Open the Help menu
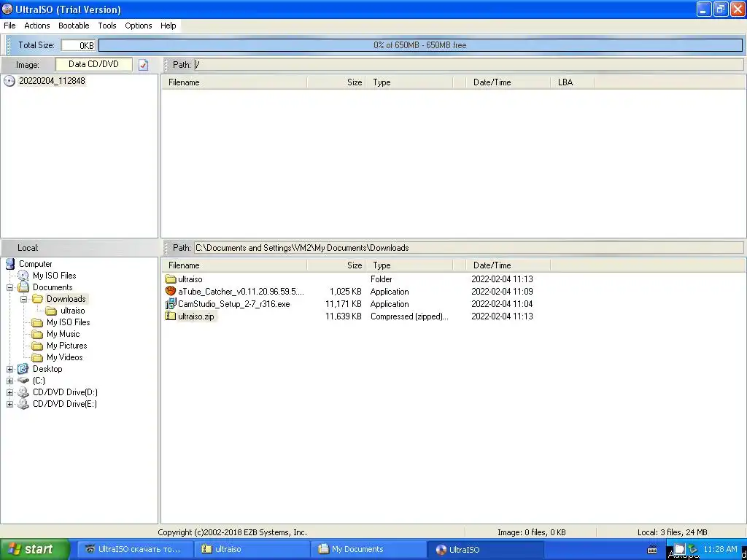Screen dimensions: 747x560 pos(169,26)
